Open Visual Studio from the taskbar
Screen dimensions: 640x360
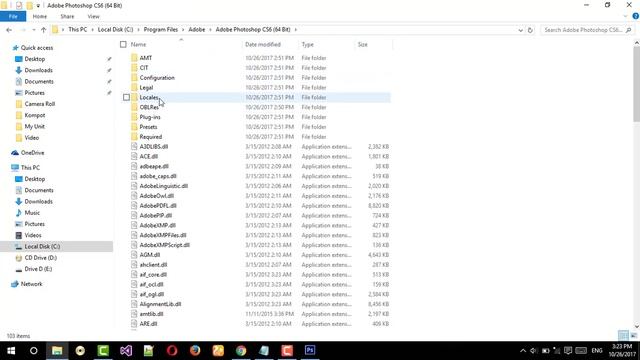pyautogui.click(x=126, y=350)
